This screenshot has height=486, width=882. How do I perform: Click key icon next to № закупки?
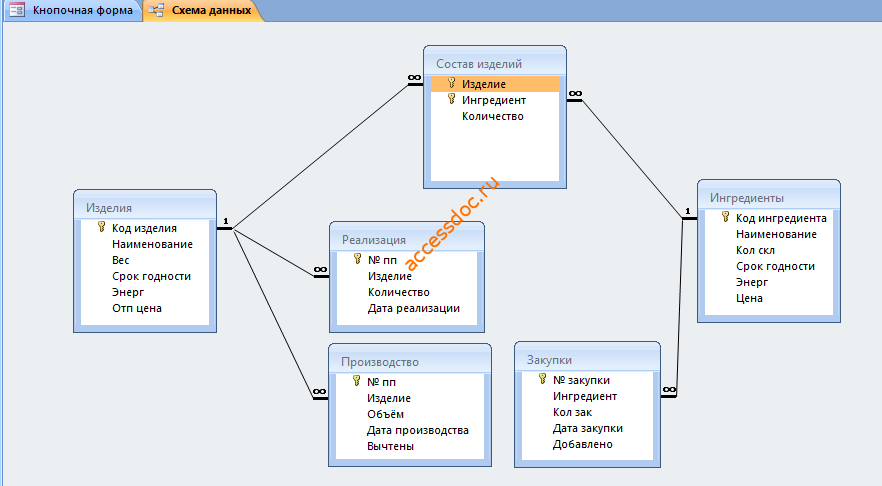point(542,379)
